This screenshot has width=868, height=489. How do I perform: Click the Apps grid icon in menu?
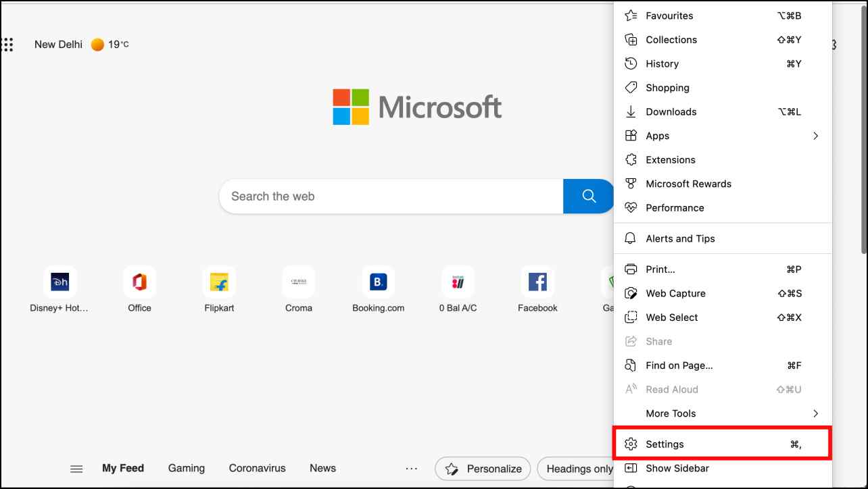click(x=631, y=136)
